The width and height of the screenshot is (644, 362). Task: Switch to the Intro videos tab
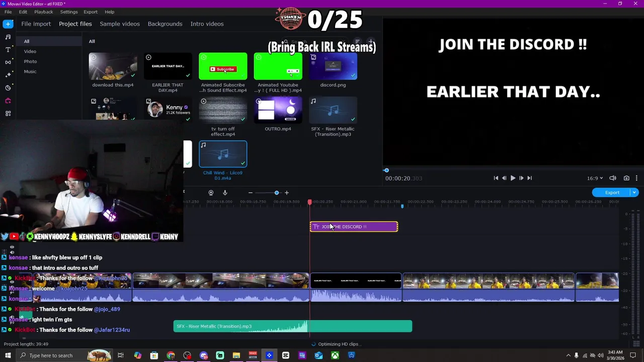207,24
